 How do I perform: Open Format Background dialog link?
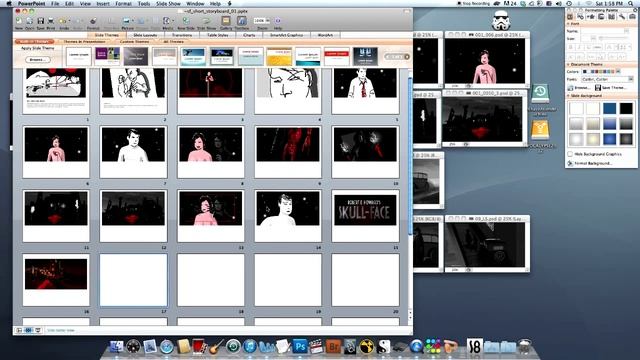pyautogui.click(x=590, y=163)
